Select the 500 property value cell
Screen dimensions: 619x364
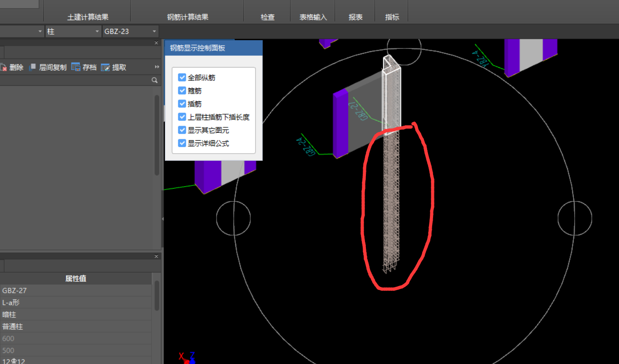tap(76, 350)
